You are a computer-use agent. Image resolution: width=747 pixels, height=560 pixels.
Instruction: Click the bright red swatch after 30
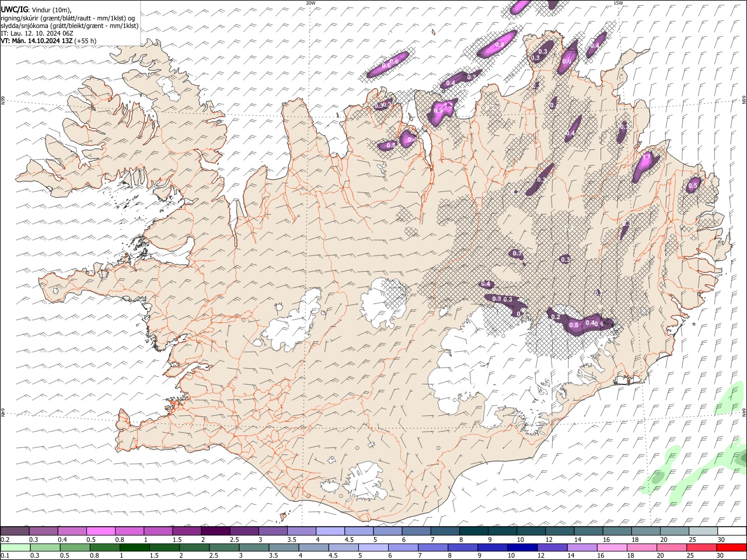731,547
